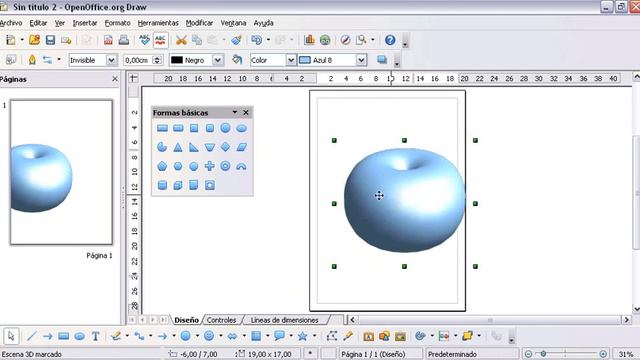The height and width of the screenshot is (360, 640).
Task: Toggle Edit Points mode
Action: pos(331,336)
